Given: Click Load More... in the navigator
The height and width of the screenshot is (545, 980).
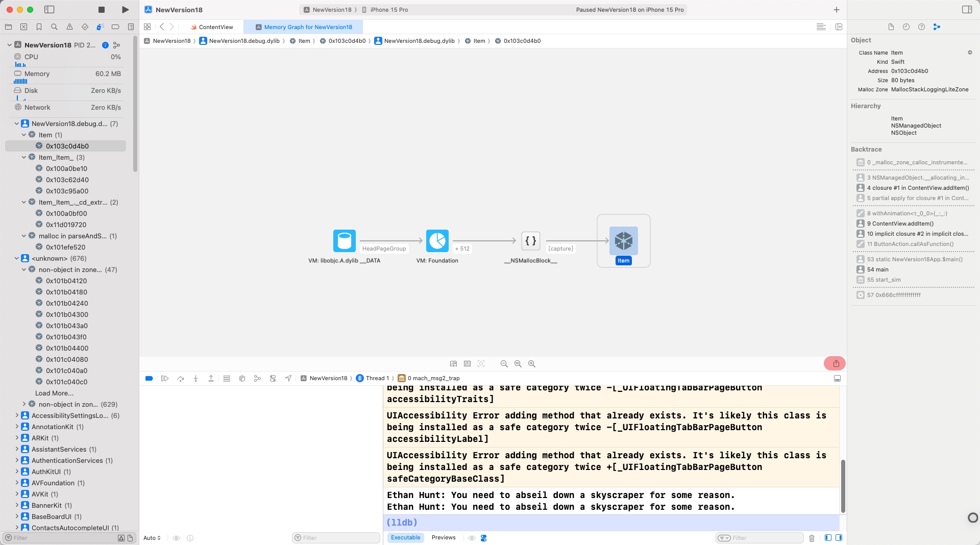Looking at the screenshot, I should tap(54, 393).
